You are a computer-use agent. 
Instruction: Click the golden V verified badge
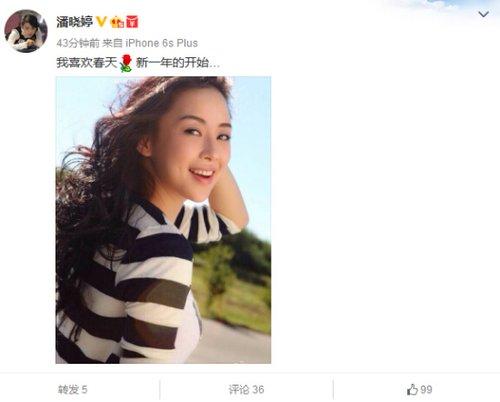101,22
